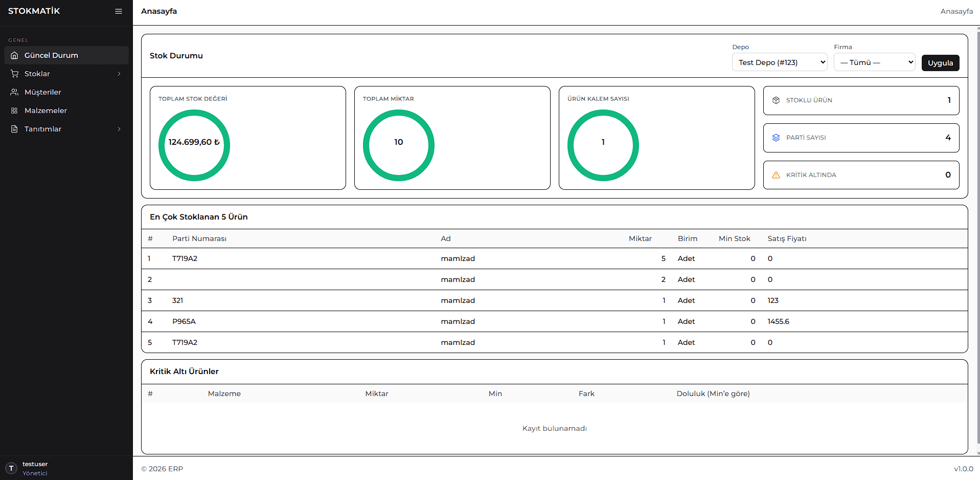Click the warning icon beside KRİTİK ALTINDA
Screen dimensions: 980x480
[777, 174]
